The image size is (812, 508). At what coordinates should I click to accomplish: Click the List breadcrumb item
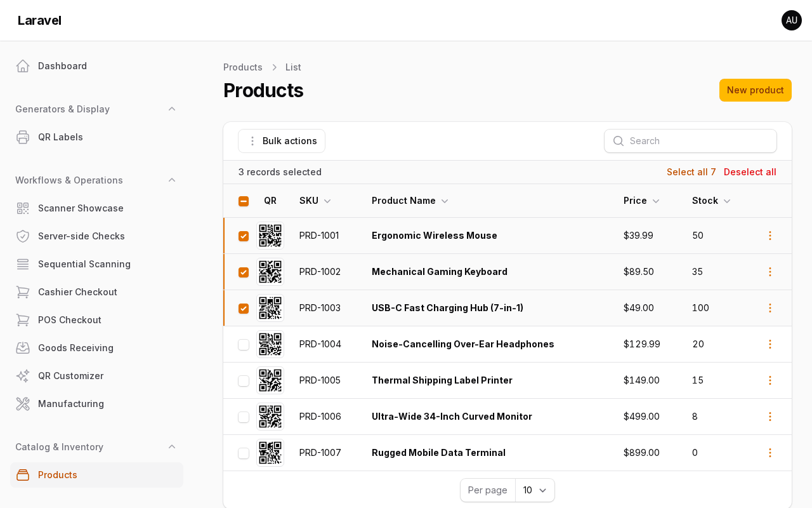pos(293,67)
